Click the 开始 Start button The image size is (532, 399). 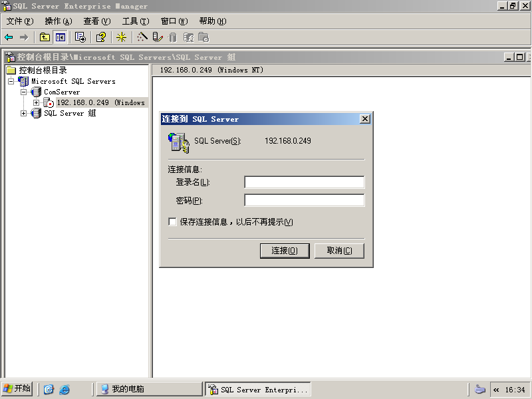17,389
